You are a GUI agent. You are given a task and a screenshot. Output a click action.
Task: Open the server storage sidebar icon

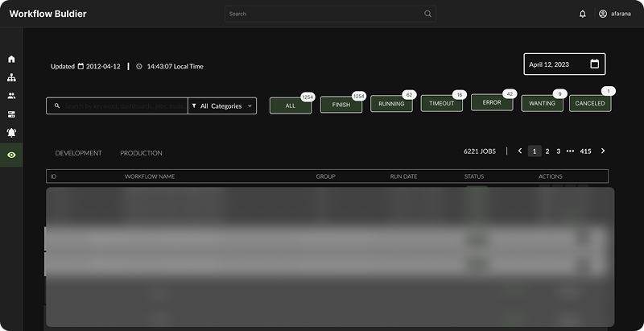coord(11,114)
